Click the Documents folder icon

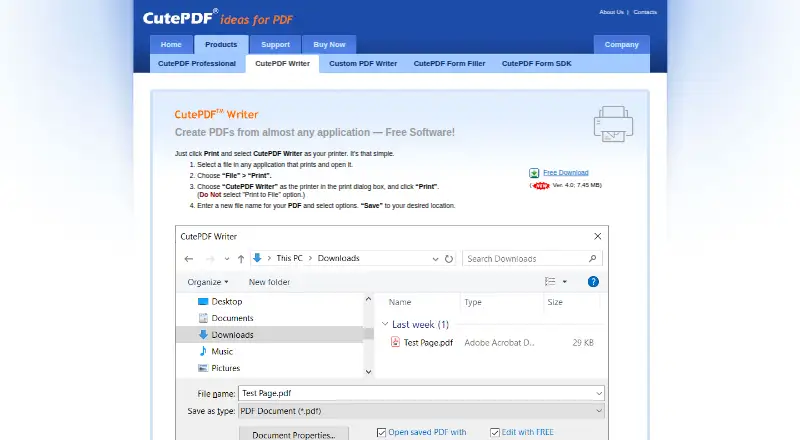pyautogui.click(x=203, y=318)
